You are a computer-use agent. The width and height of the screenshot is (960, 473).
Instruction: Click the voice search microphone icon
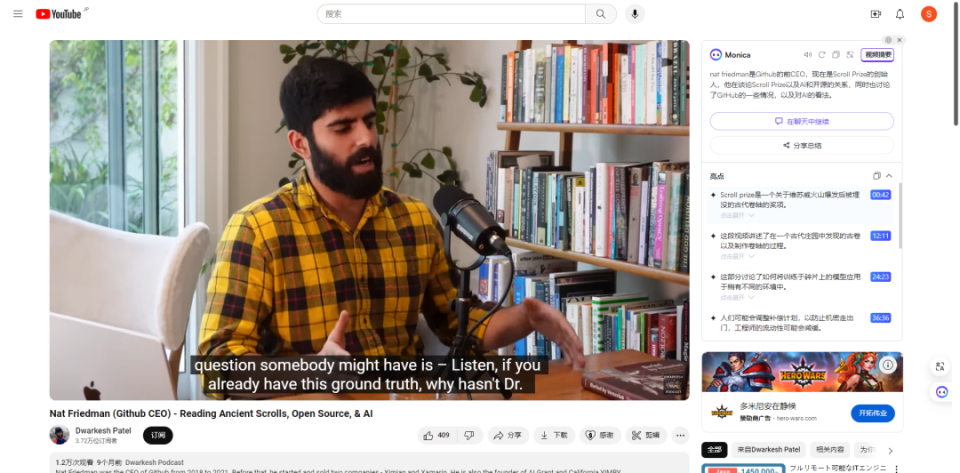(635, 14)
